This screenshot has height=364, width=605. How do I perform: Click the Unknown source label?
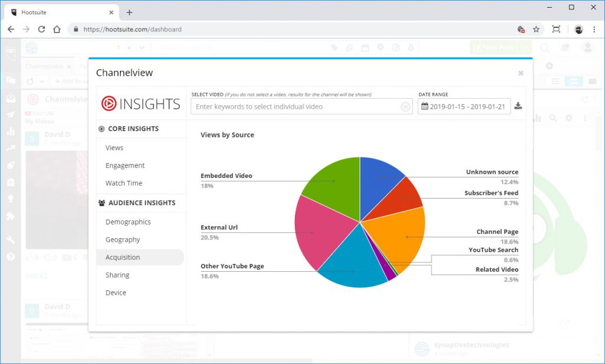click(492, 172)
